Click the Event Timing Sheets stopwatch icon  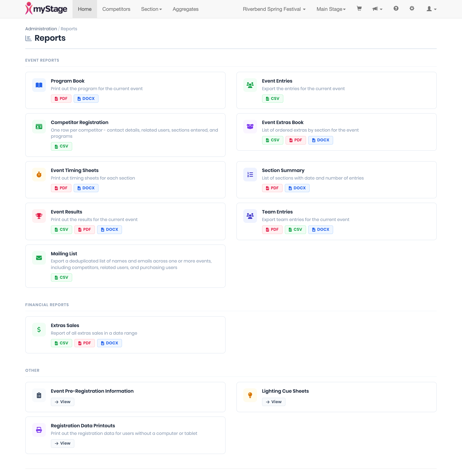coord(39,174)
